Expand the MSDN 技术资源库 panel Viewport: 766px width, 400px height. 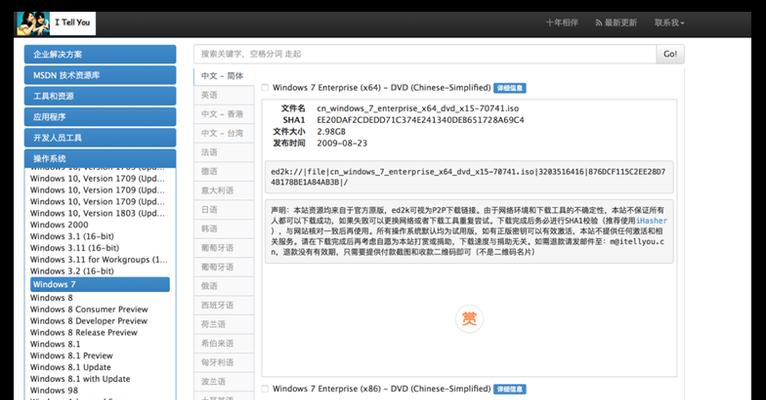click(100, 75)
